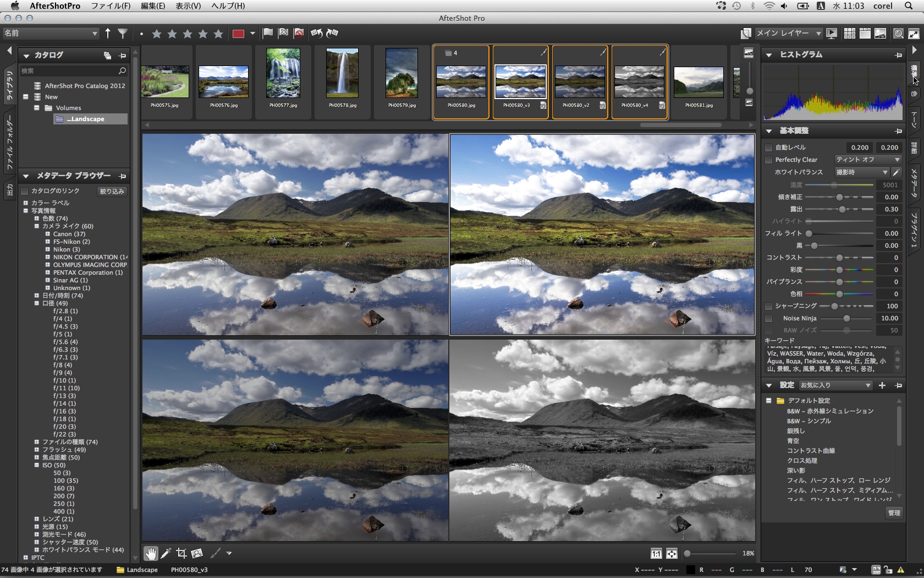The width and height of the screenshot is (924, 578).
Task: Switch to single image view
Action: [881, 34]
